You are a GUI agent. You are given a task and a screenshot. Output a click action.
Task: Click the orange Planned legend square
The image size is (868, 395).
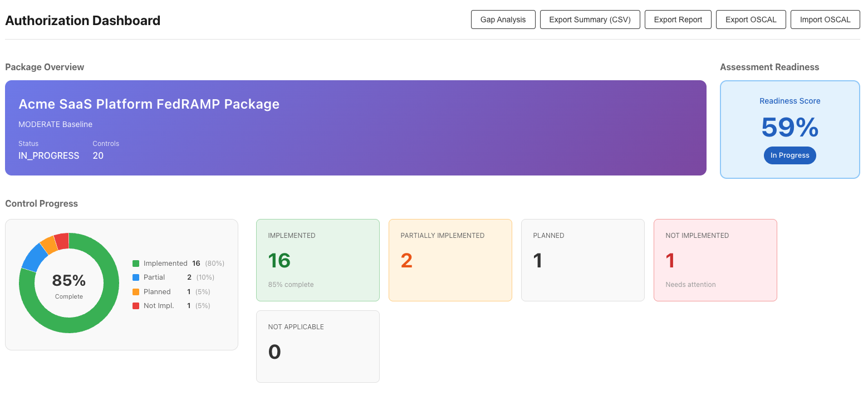[x=135, y=291]
